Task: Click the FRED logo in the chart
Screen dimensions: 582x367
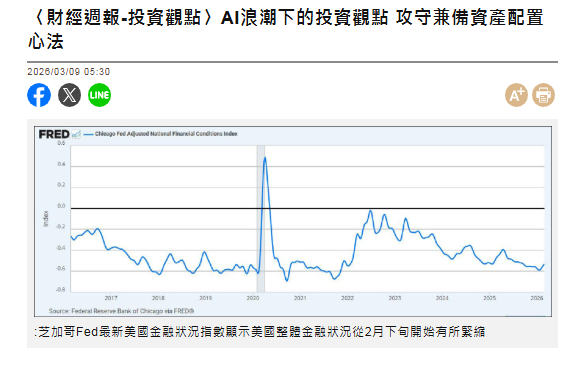Action: tap(54, 134)
